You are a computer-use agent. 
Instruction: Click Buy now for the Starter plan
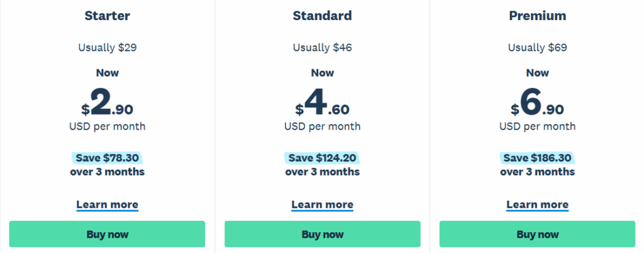tap(107, 234)
